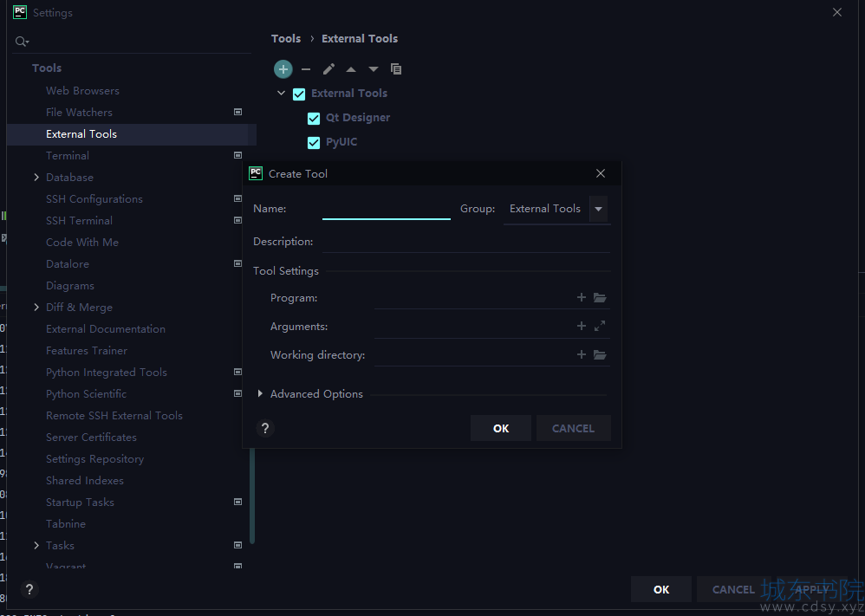Screen dimensions: 865x616
Task: Move selected tool down with arrow icon
Action: coord(374,69)
